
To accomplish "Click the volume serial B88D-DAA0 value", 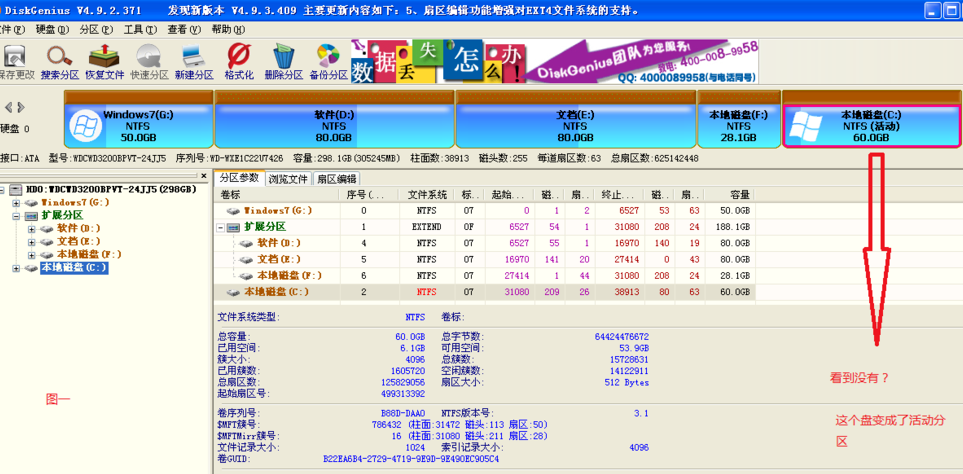I will pos(403,414).
